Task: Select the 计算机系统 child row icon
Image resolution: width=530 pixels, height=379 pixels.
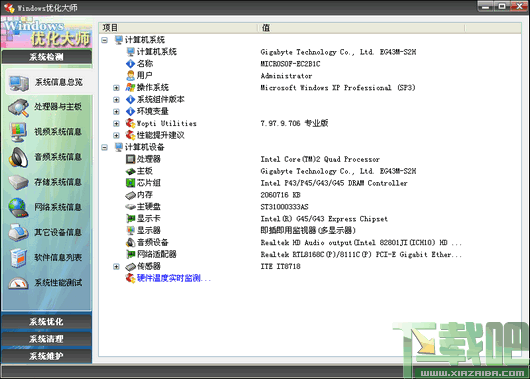Action: coord(130,52)
